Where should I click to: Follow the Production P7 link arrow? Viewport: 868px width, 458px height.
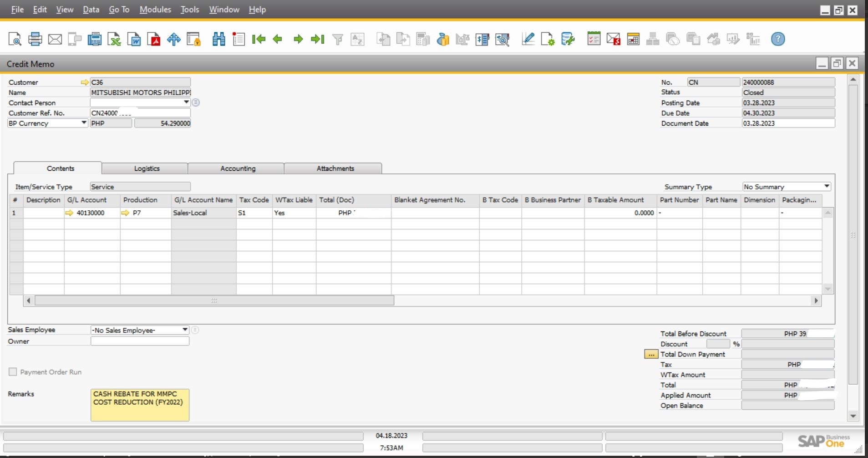coord(126,213)
